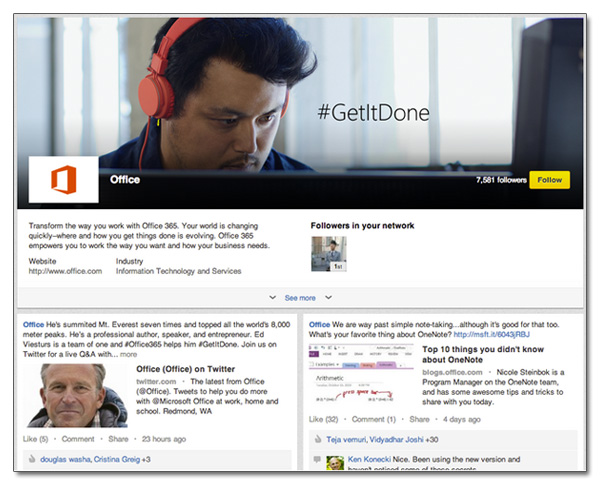Open Teja vemuri profile link

click(x=346, y=439)
